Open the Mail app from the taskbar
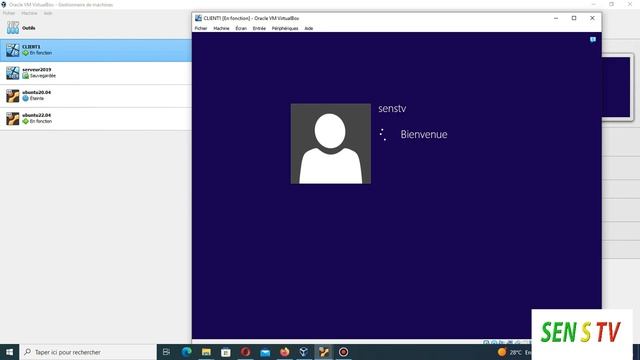 265,352
